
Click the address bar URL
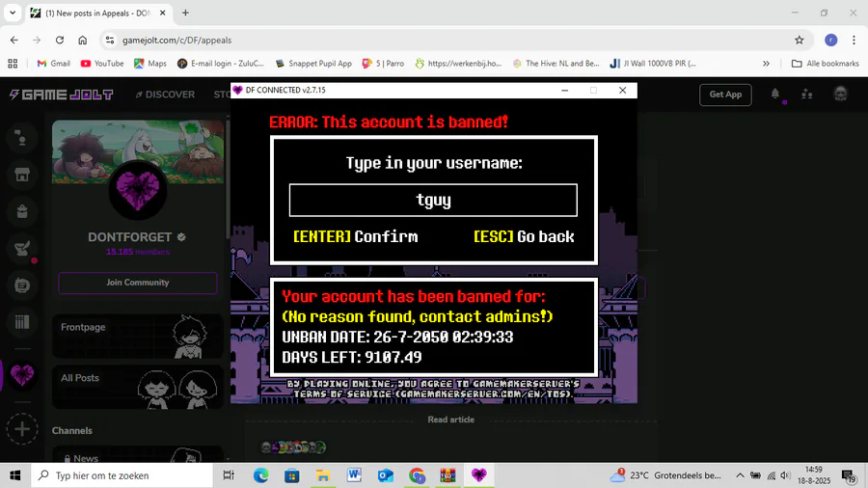click(176, 40)
